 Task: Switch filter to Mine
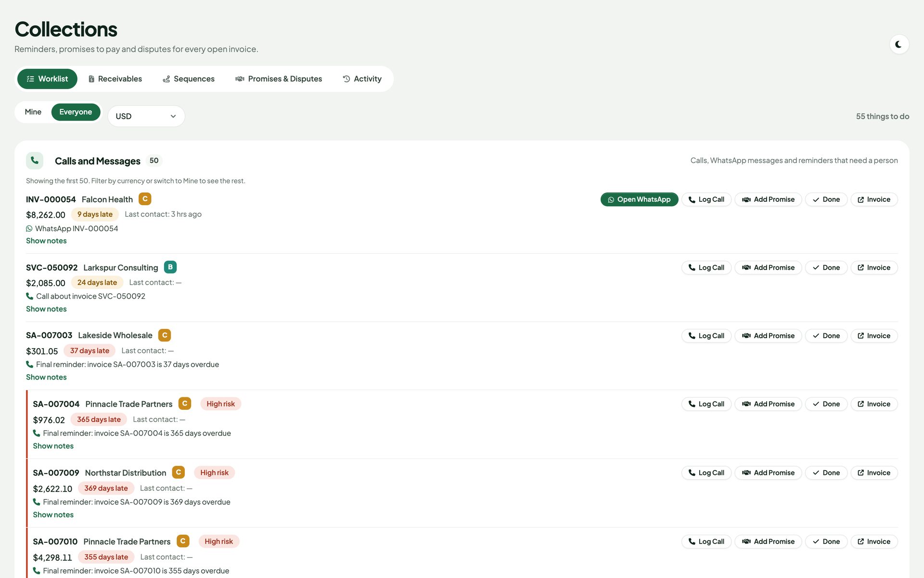pyautogui.click(x=33, y=112)
